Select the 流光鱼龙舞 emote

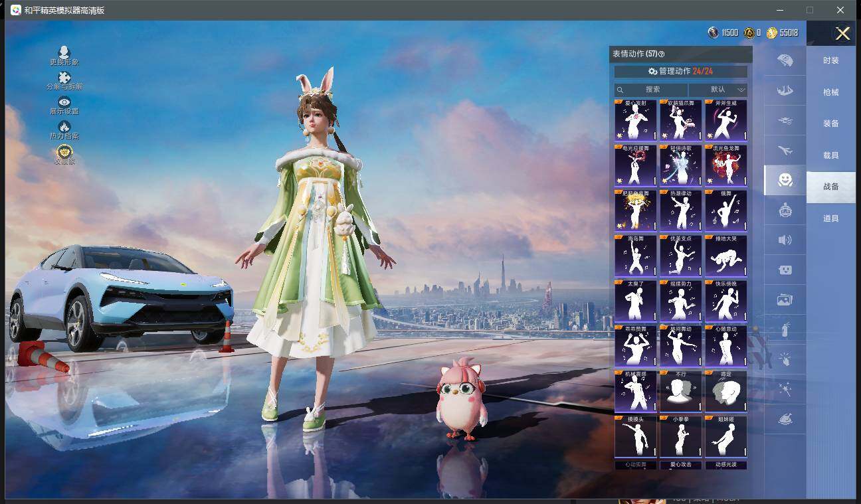coord(726,165)
